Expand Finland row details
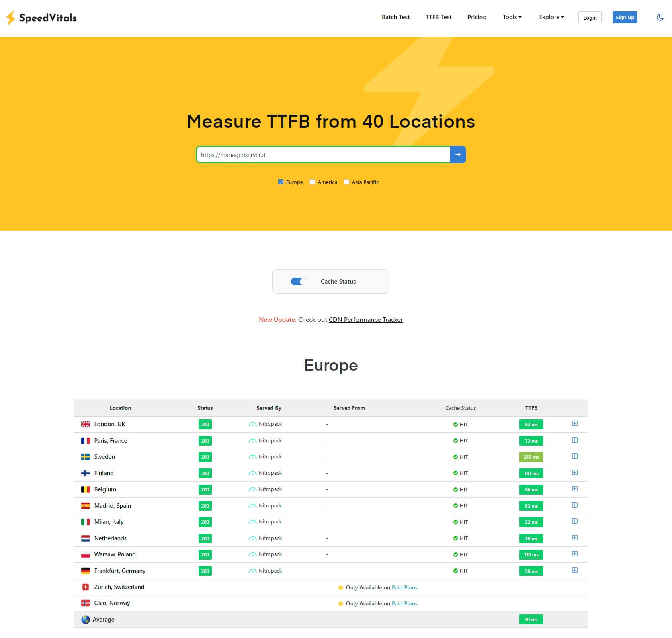 [575, 472]
